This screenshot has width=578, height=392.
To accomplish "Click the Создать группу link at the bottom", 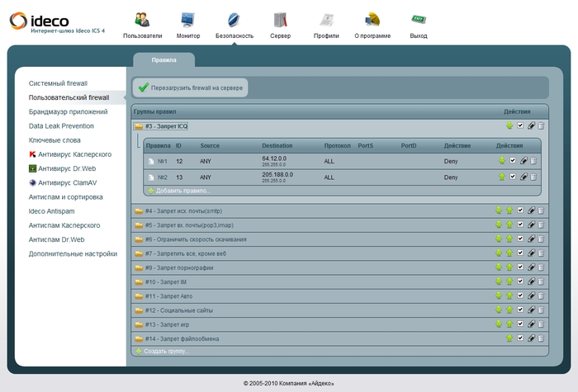I will point(165,352).
